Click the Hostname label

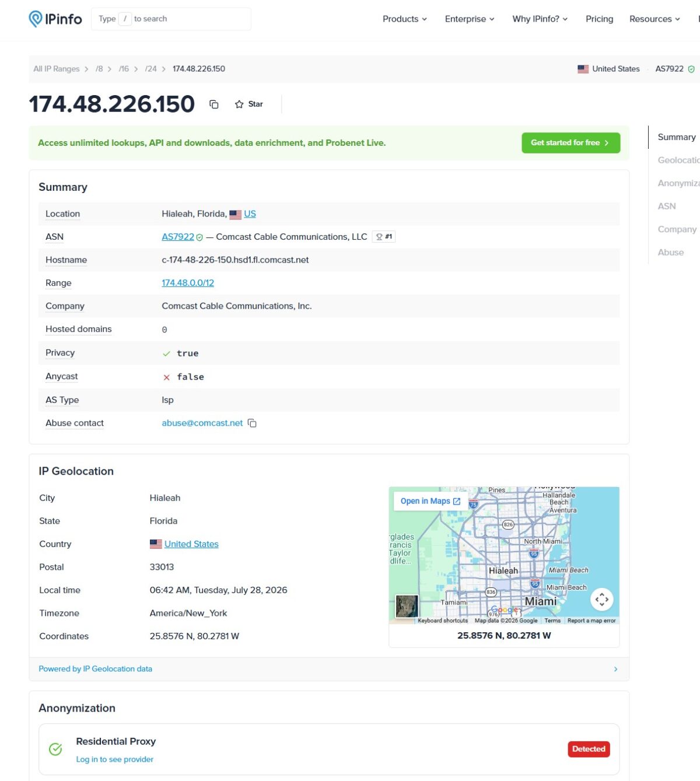pos(66,260)
